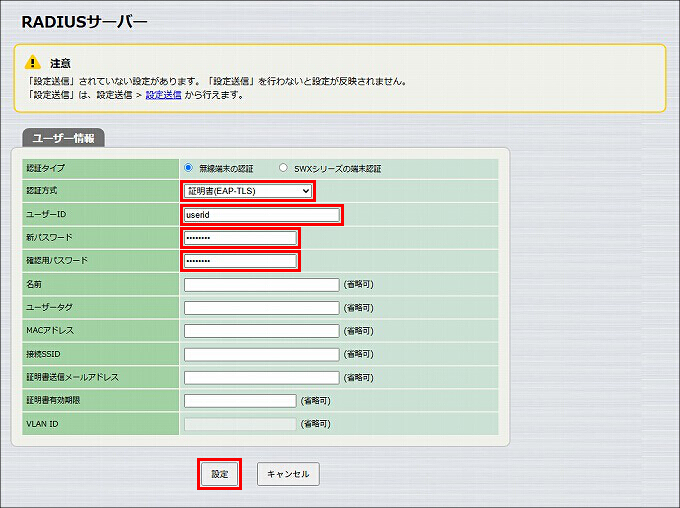Click the MACアドレス input field
680x508 pixels.
click(x=262, y=331)
